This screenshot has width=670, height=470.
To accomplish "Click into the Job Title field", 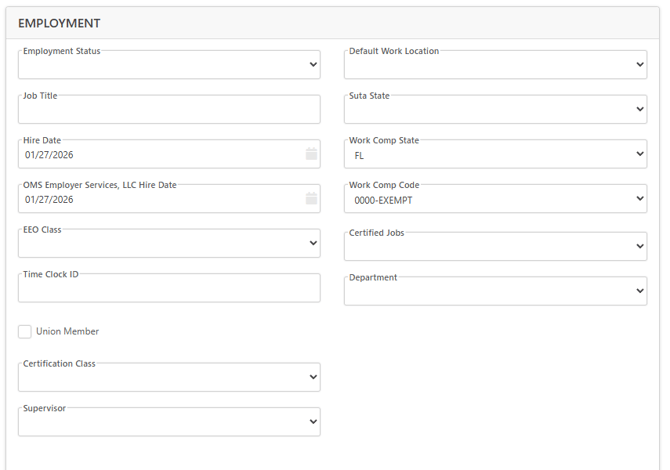I will pos(168,111).
